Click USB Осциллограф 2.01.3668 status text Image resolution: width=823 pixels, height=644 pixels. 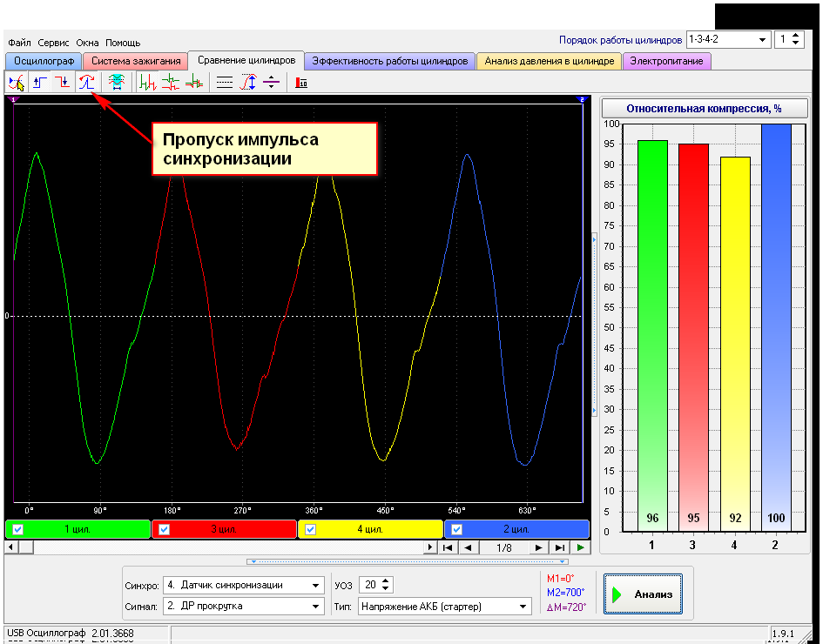click(x=71, y=634)
